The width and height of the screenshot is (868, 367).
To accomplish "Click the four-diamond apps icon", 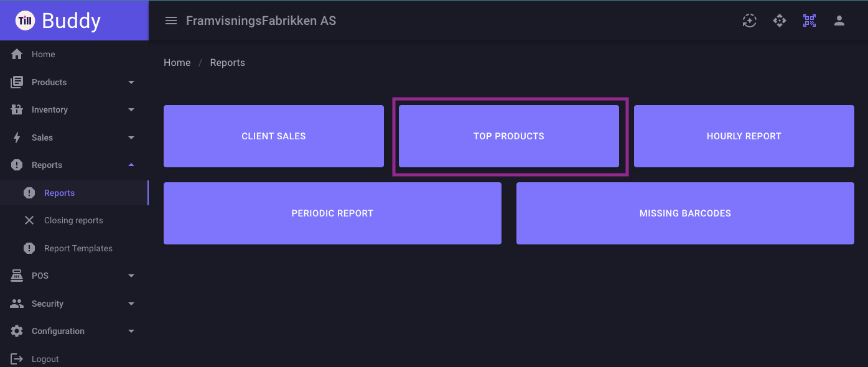I will pyautogui.click(x=780, y=21).
